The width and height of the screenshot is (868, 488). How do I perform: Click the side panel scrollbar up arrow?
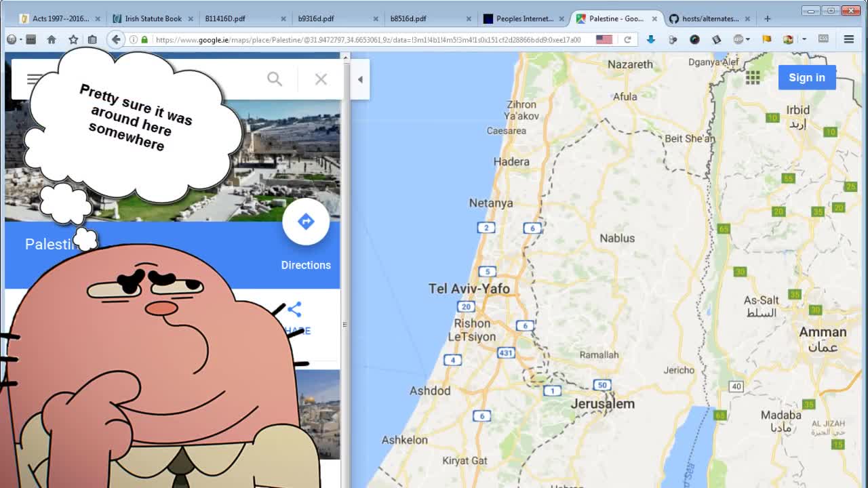(345, 58)
